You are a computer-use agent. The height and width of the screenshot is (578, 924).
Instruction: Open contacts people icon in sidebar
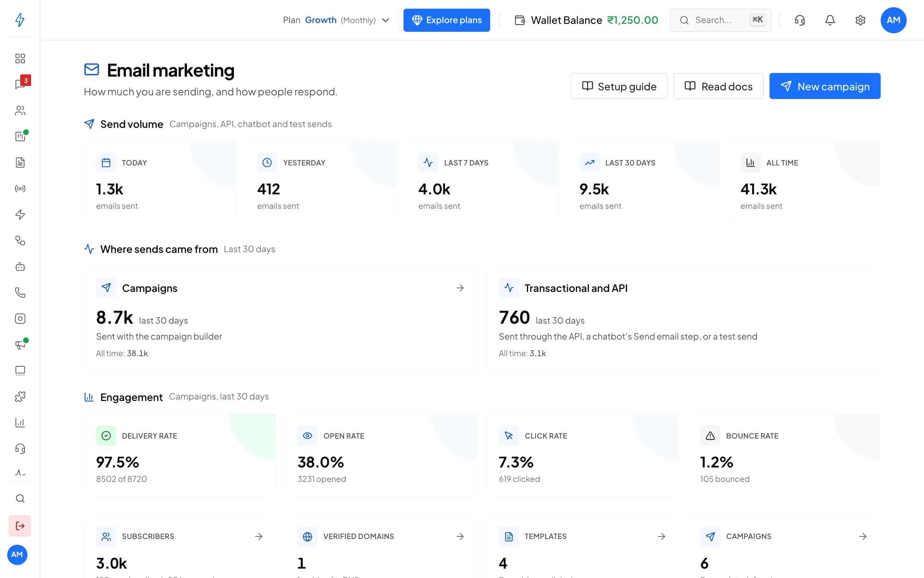(x=20, y=111)
